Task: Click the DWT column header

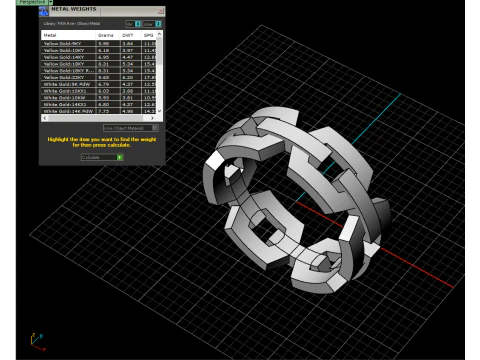Action: click(x=131, y=35)
